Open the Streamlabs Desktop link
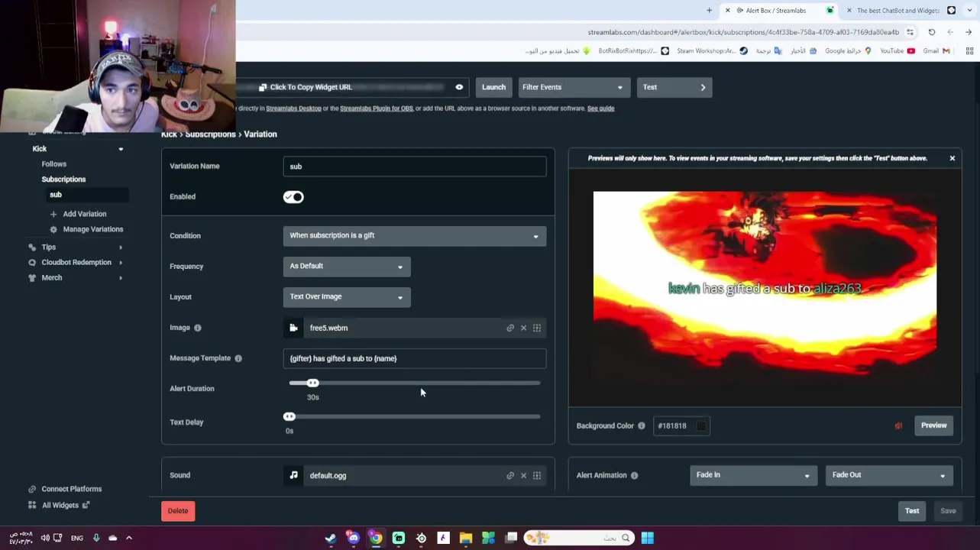980x550 pixels. point(293,108)
